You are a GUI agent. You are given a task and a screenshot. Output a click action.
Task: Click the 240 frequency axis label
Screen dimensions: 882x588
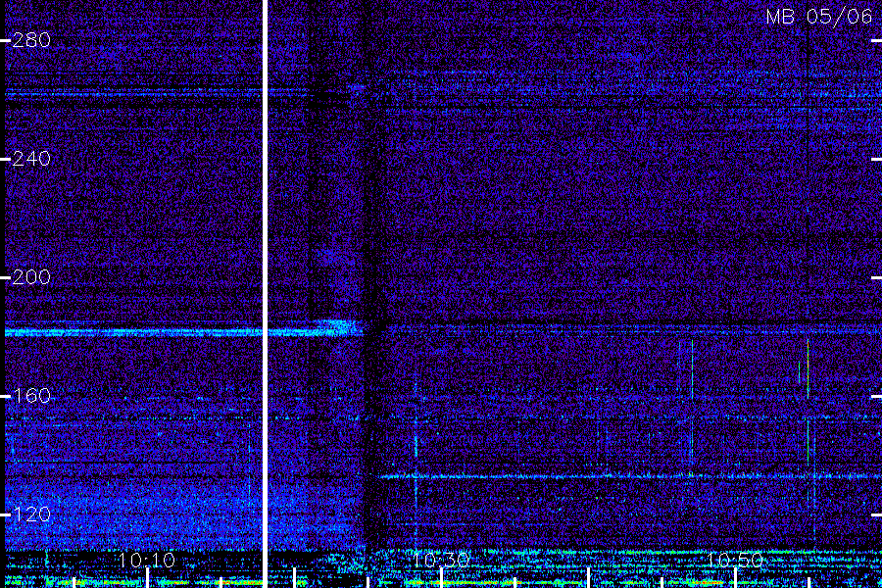coord(31,159)
